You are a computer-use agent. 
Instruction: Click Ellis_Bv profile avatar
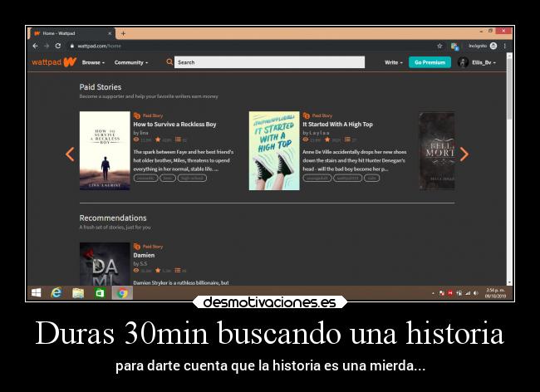463,62
